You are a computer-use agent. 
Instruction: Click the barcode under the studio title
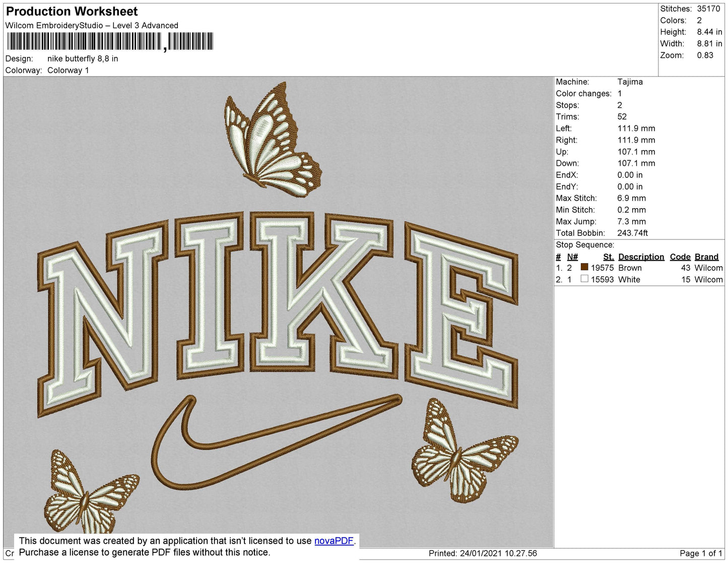(110, 42)
